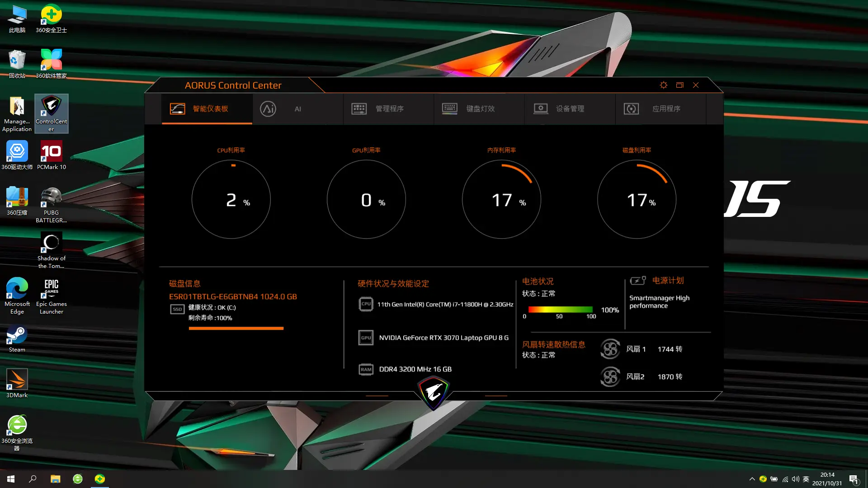Open the 智能仪表板 (Smart Dashboard) tab

pos(207,109)
